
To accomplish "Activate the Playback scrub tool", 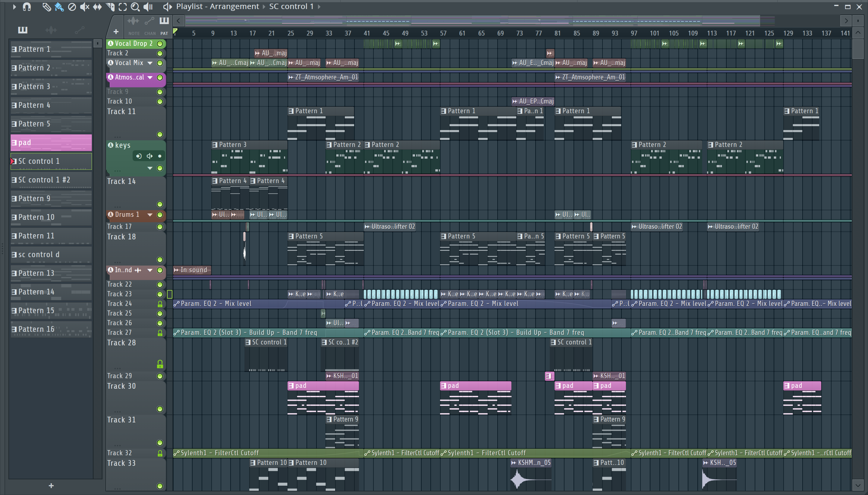I will click(148, 6).
